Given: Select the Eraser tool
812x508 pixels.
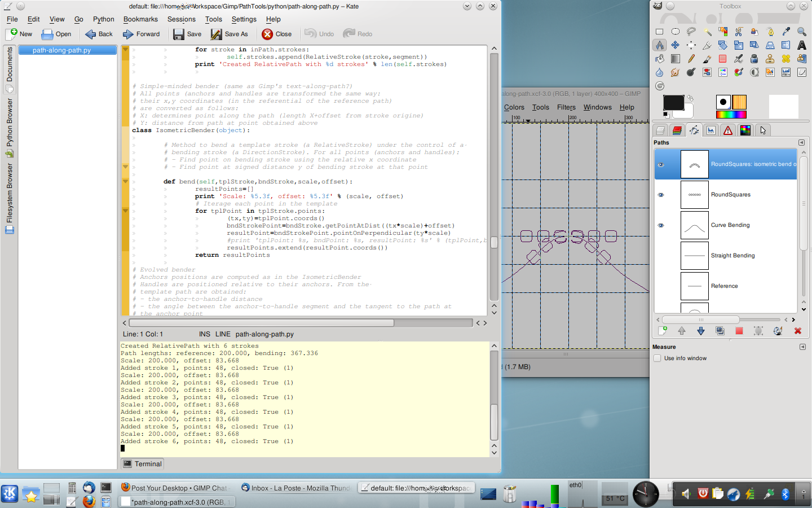Looking at the screenshot, I should click(723, 59).
